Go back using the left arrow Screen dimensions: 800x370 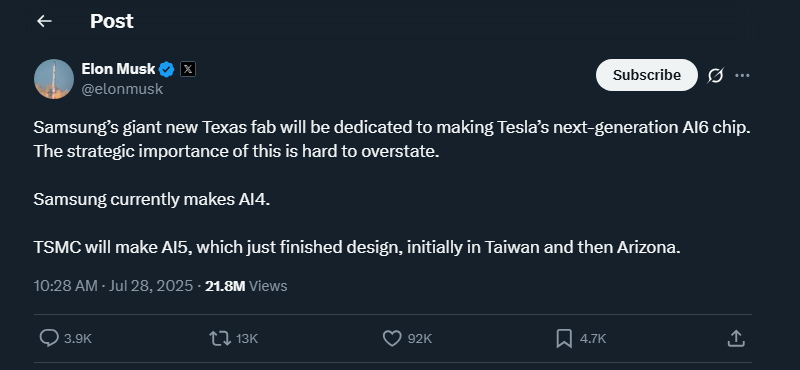[x=44, y=21]
